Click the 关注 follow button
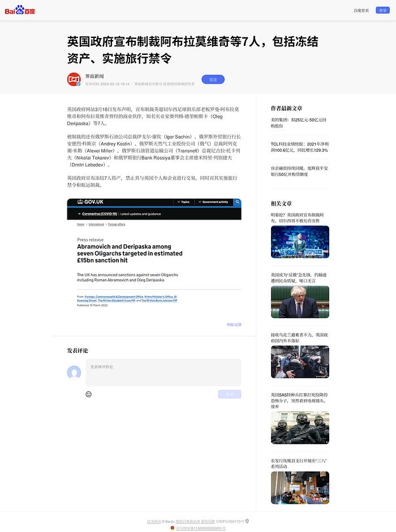 [213, 79]
